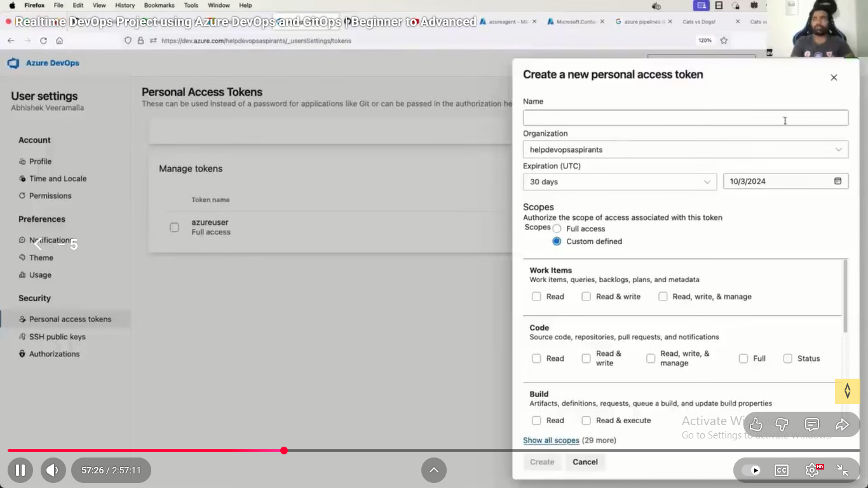Enable the Code Full checkbox

tap(743, 358)
